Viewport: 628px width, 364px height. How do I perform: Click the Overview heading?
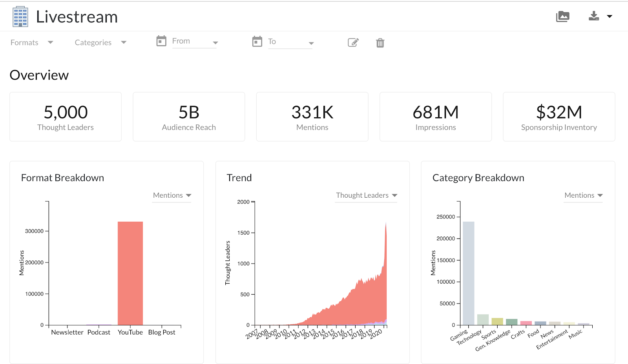pos(39,75)
